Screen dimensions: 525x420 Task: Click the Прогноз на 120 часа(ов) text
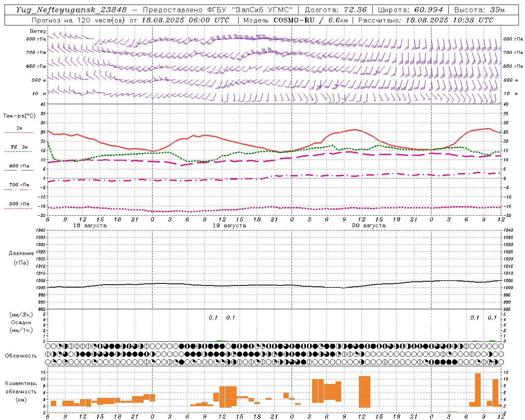tap(79, 20)
